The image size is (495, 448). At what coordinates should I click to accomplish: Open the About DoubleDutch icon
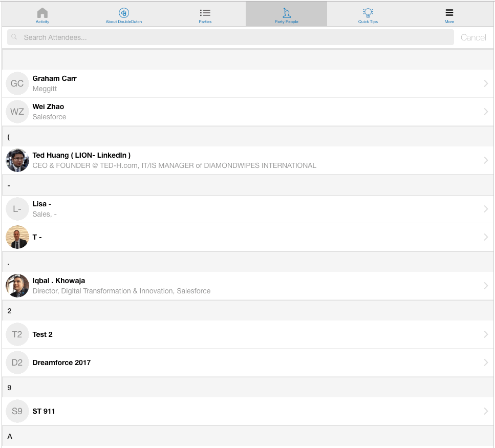tap(124, 13)
